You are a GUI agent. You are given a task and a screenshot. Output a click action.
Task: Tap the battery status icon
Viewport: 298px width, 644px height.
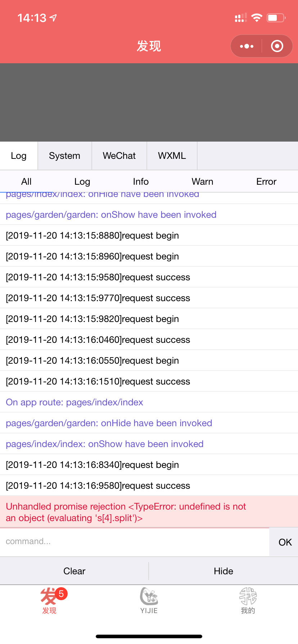[x=276, y=18]
